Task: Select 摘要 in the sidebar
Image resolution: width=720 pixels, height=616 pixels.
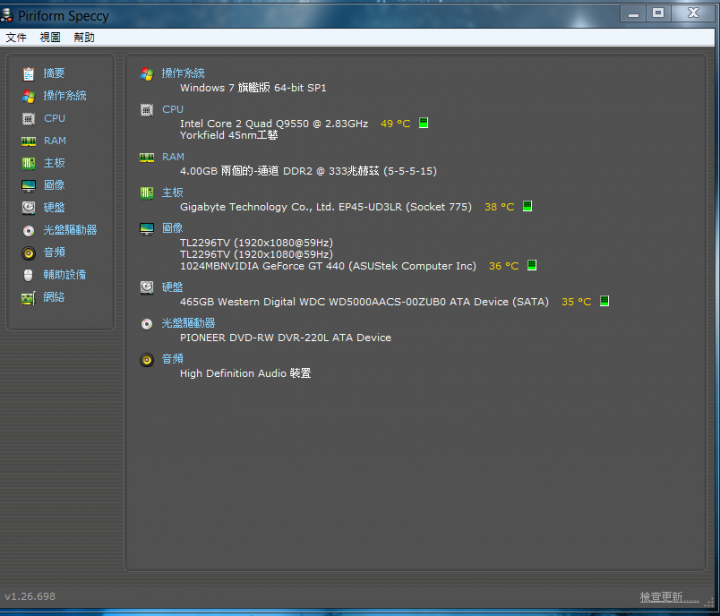Action: [x=54, y=73]
